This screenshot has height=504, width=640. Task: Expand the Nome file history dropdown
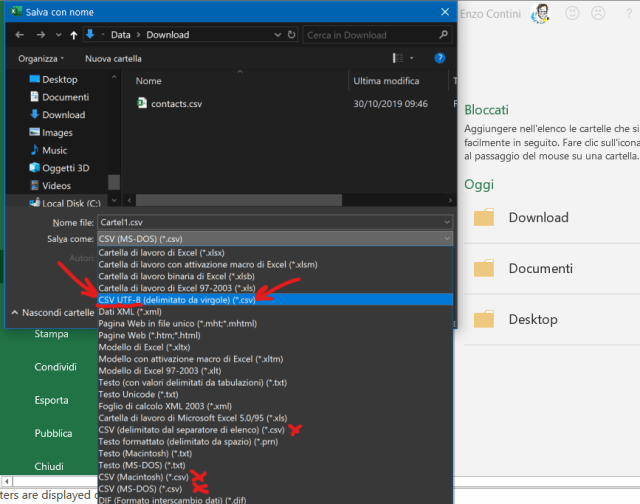(x=445, y=222)
